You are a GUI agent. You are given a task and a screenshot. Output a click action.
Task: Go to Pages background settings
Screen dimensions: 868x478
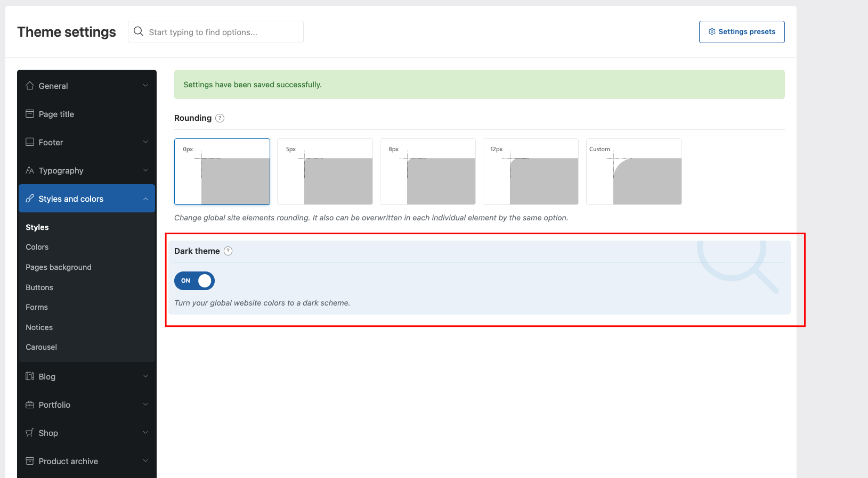click(59, 267)
